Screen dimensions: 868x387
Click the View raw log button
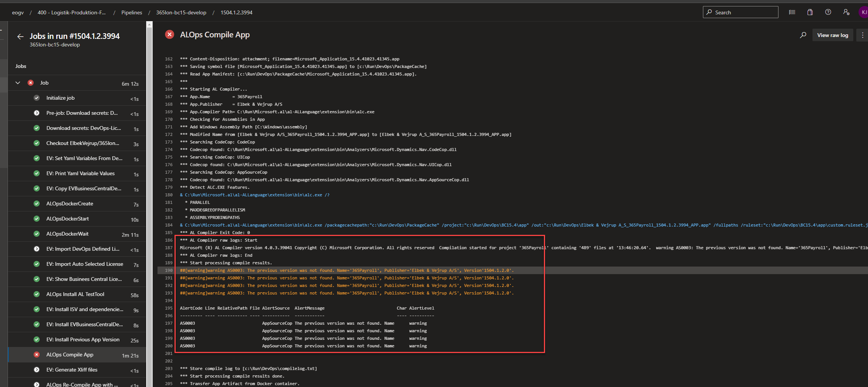click(x=832, y=35)
